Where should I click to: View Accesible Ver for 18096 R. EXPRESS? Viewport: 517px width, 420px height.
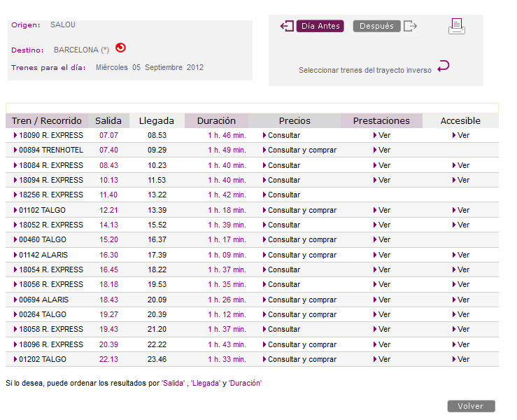point(461,344)
